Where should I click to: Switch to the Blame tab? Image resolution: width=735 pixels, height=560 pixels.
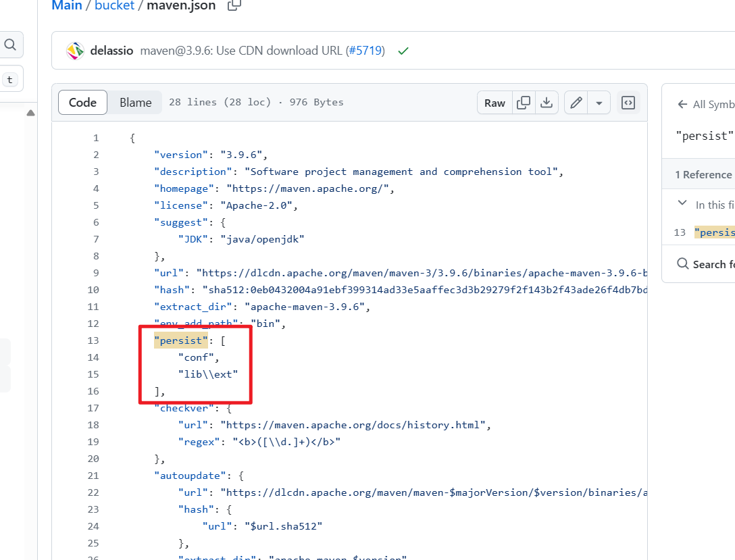(x=136, y=103)
